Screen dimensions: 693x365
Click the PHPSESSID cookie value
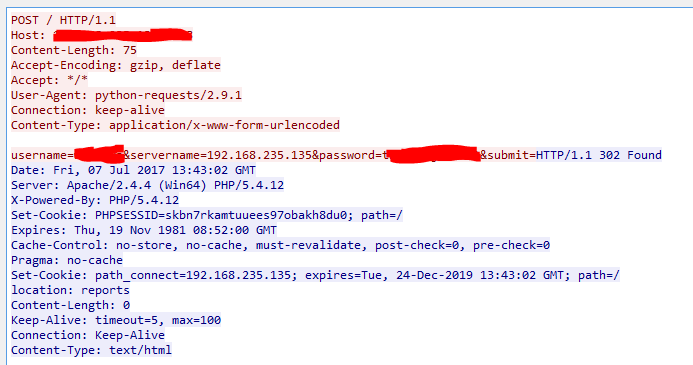(x=221, y=216)
